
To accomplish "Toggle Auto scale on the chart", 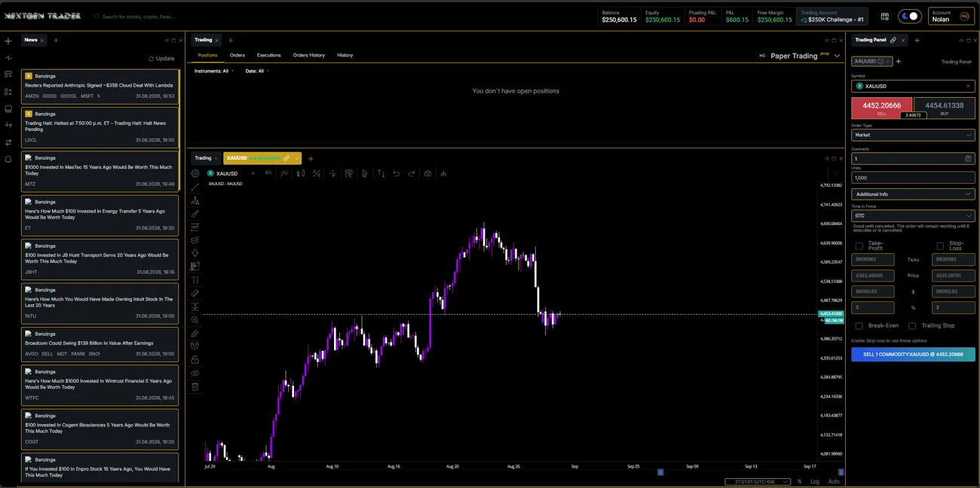I will 834,481.
